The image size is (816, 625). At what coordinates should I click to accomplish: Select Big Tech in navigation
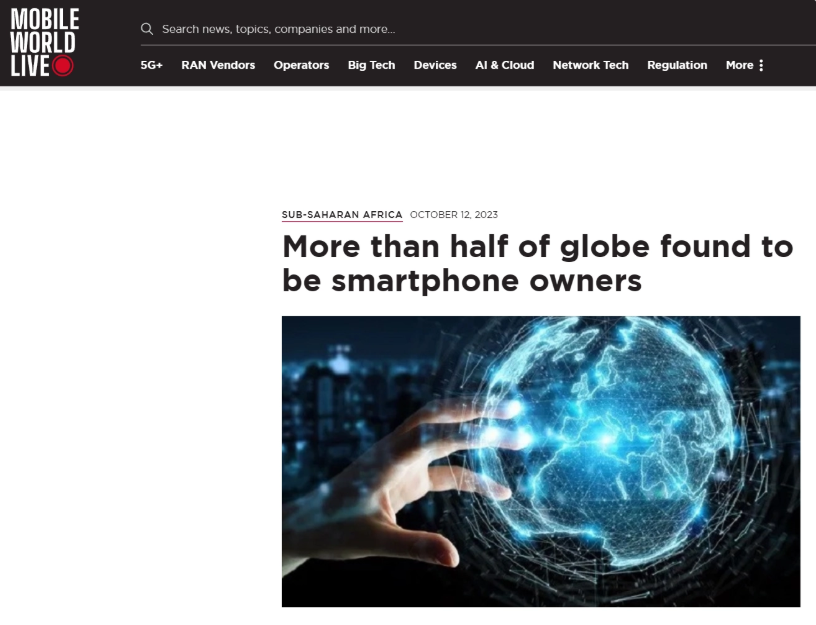click(372, 65)
